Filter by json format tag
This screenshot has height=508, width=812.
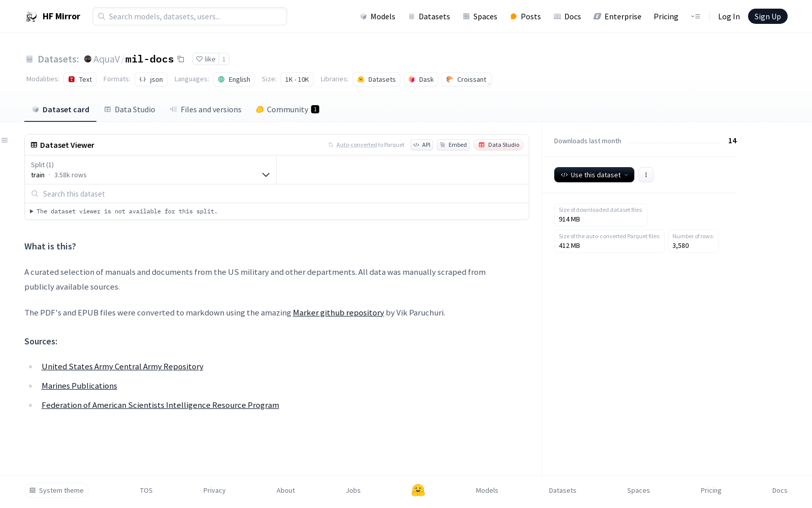point(151,79)
